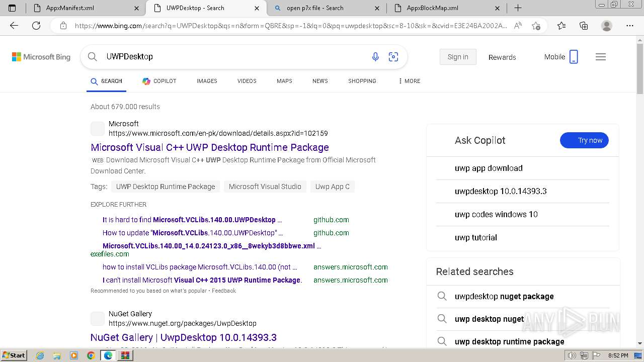Select the SHOPPING search tab
The height and width of the screenshot is (362, 644).
click(x=362, y=81)
